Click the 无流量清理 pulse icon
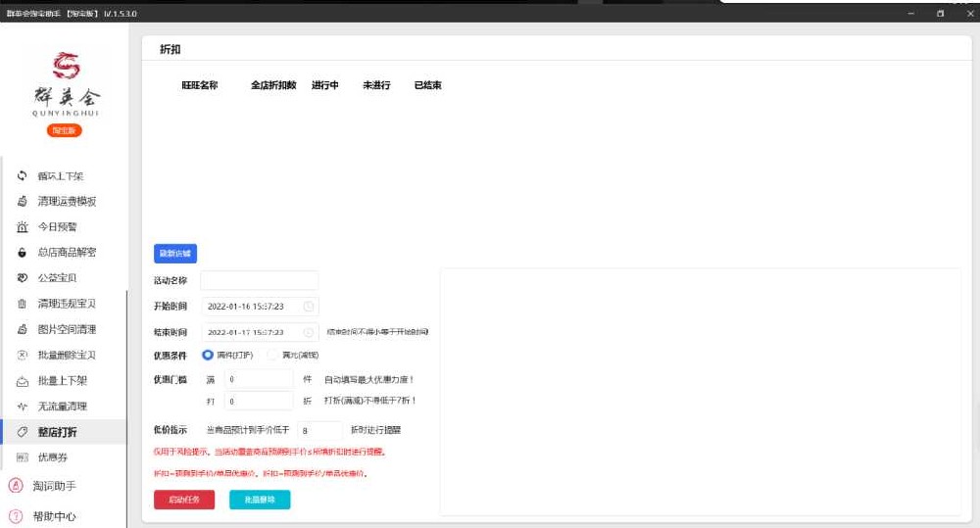This screenshot has height=528, width=980. click(23, 407)
